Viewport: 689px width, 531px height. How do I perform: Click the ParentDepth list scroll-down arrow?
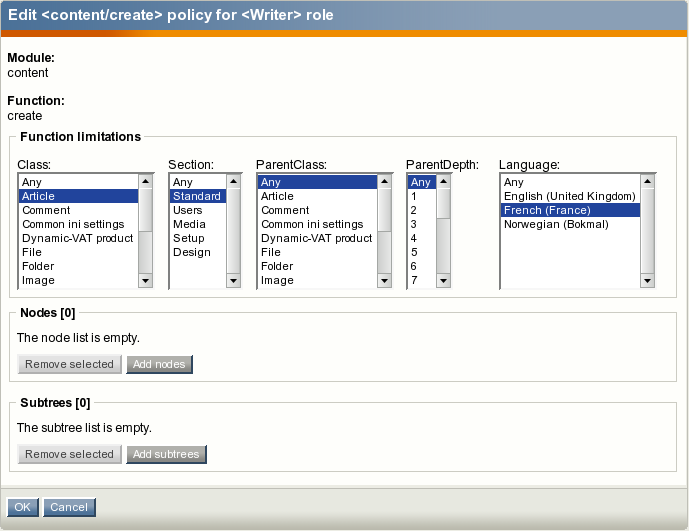[x=443, y=281]
